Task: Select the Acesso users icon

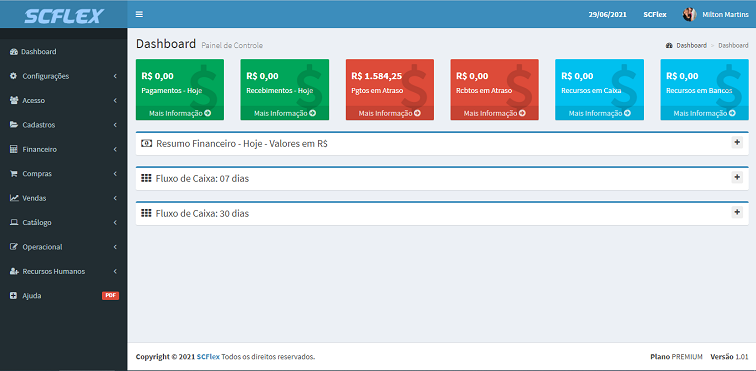Action: [x=14, y=100]
